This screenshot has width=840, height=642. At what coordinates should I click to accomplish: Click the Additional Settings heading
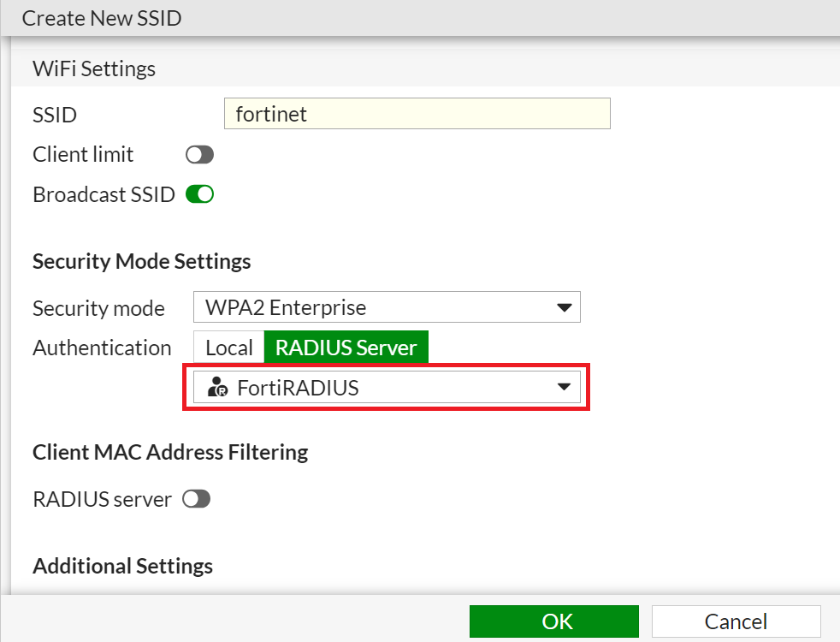pyautogui.click(x=122, y=566)
